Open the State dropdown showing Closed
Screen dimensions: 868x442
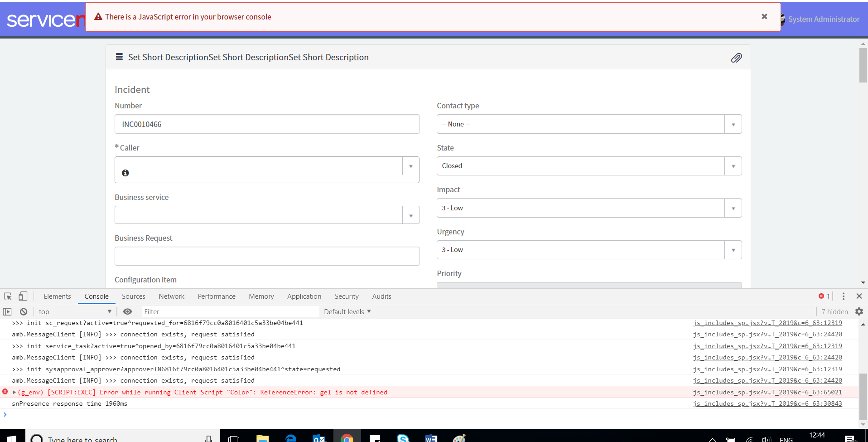733,166
